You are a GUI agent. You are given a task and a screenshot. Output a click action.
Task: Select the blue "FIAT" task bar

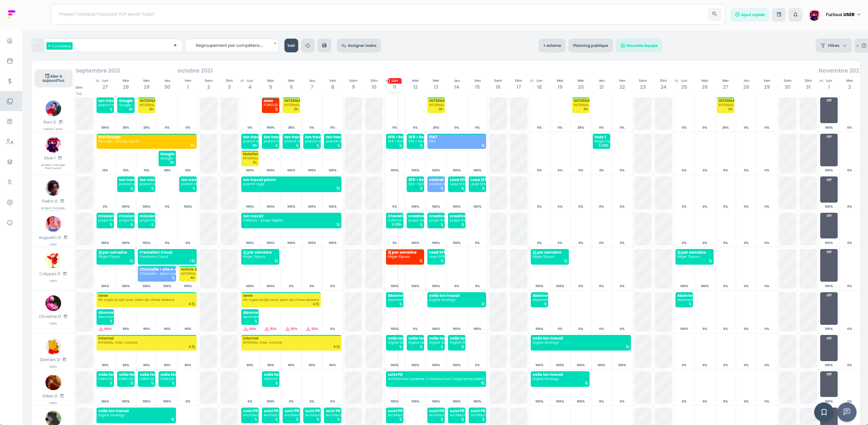point(457,141)
